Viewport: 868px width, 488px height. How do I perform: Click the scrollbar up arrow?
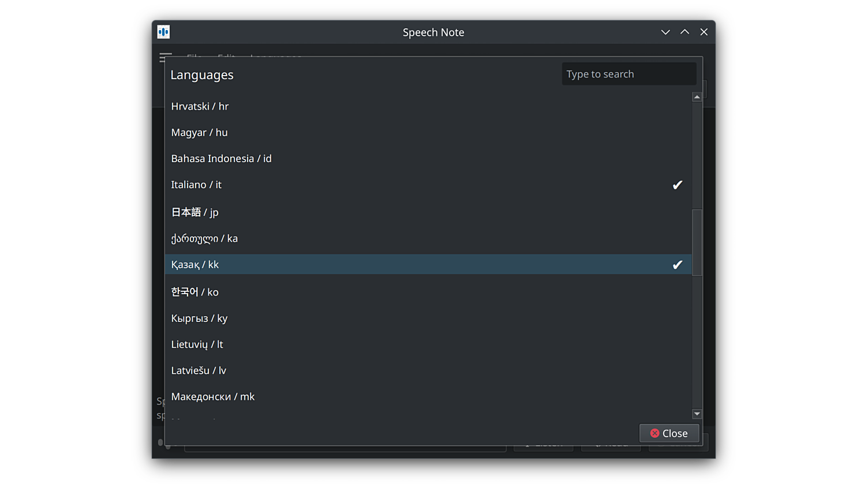pos(697,96)
